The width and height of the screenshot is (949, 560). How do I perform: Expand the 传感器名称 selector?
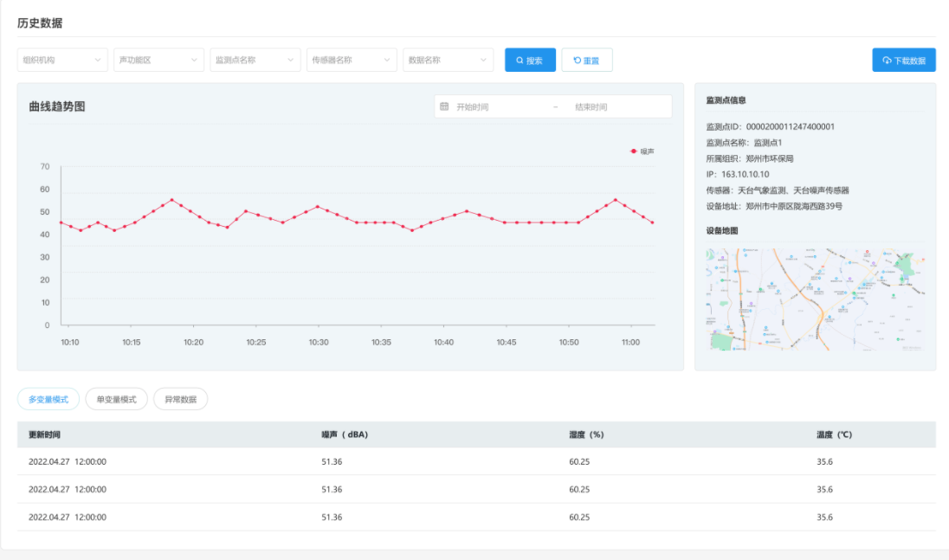pos(352,60)
